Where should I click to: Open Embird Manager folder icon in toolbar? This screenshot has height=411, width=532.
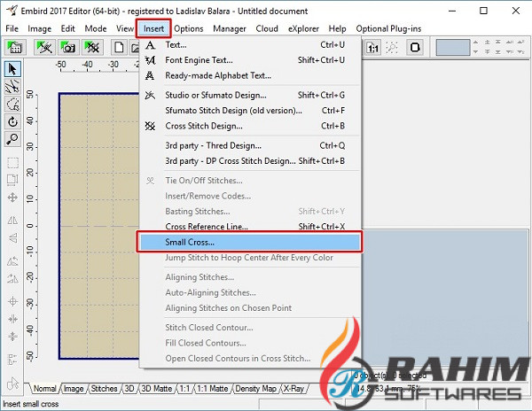coord(14,47)
